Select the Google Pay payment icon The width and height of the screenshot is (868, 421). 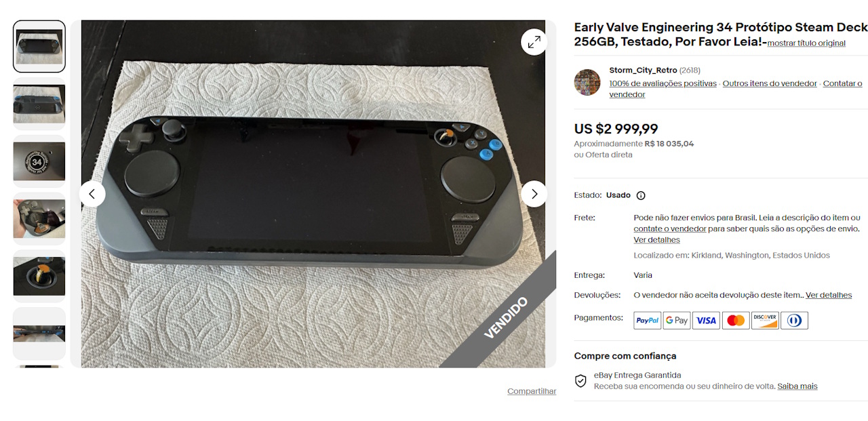tap(677, 321)
